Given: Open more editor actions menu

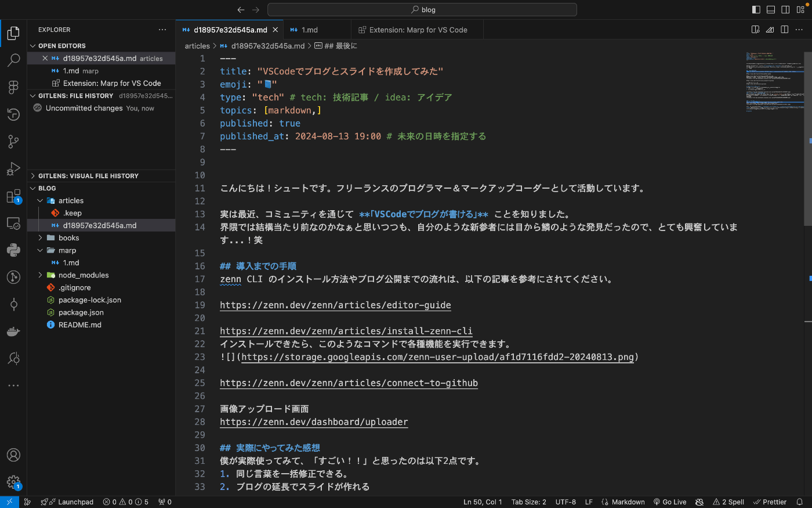Looking at the screenshot, I should tap(799, 30).
